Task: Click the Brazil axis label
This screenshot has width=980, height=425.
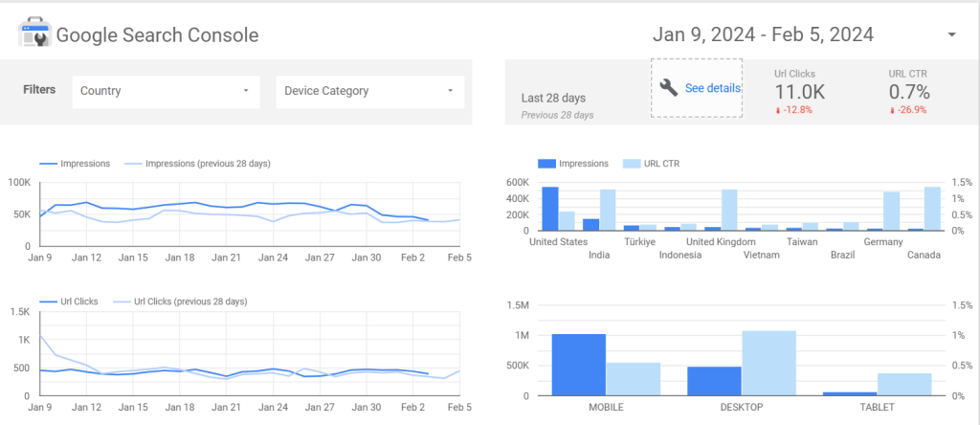Action: click(x=842, y=255)
